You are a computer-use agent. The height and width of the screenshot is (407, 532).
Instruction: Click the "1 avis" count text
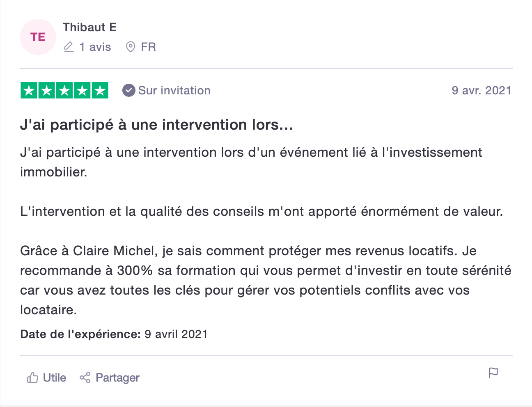(x=95, y=47)
